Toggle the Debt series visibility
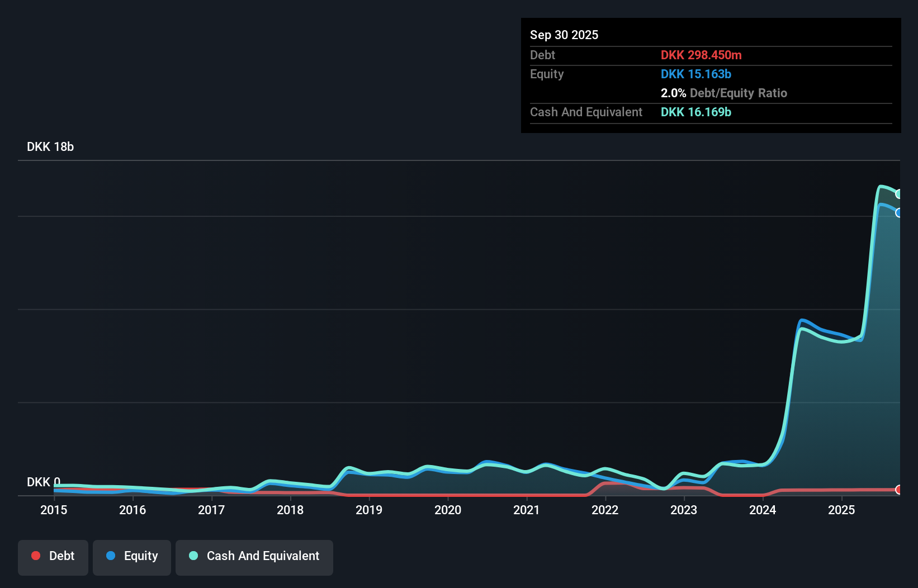918x588 pixels. click(53, 556)
